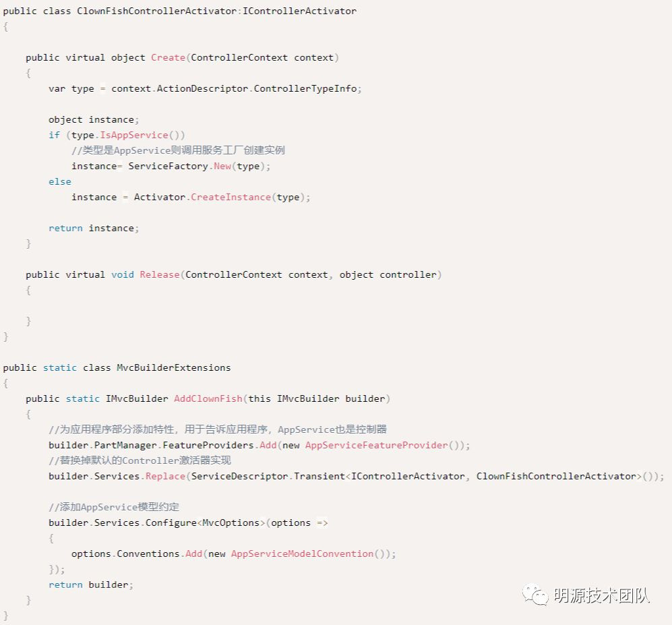Click the pink New method after ServiceFactory
This screenshot has width=672, height=625.
point(222,167)
